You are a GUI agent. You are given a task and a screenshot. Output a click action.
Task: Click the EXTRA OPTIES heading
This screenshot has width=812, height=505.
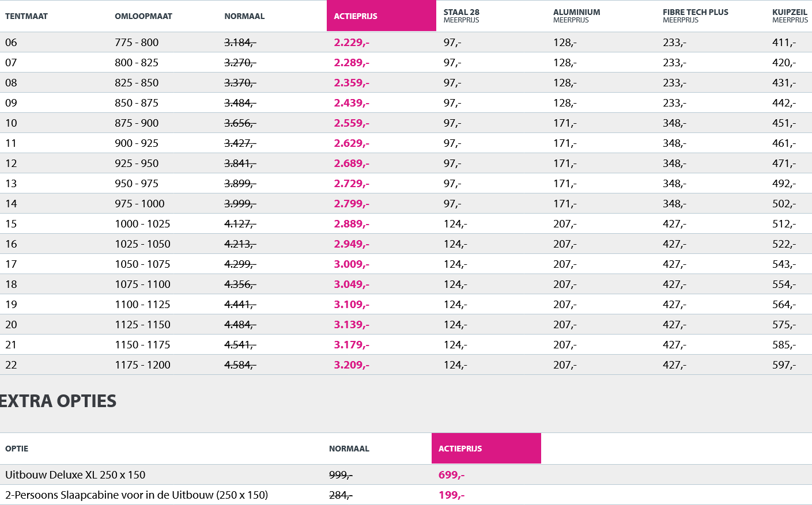tap(58, 401)
